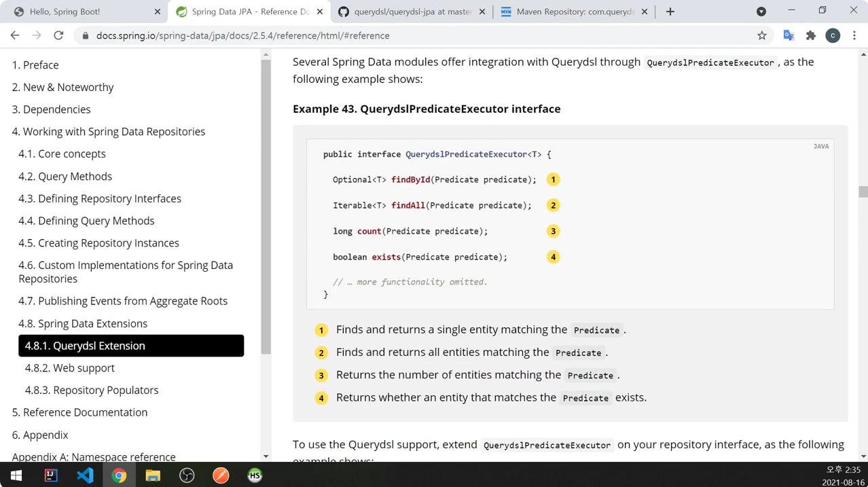
Task: Click page scrollbar down arrow
Action: pos(863,457)
